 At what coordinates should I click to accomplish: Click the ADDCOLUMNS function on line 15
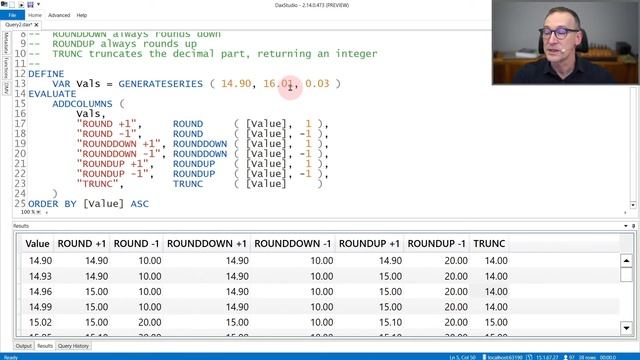pos(82,104)
